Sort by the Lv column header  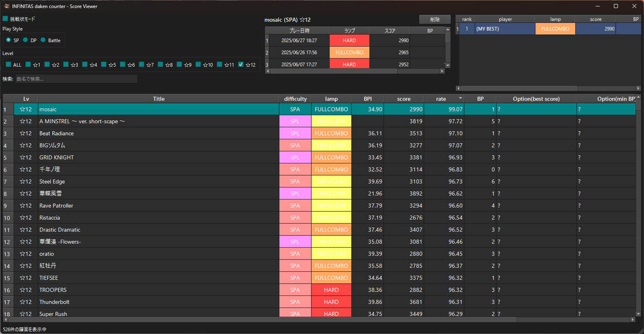pyautogui.click(x=26, y=99)
